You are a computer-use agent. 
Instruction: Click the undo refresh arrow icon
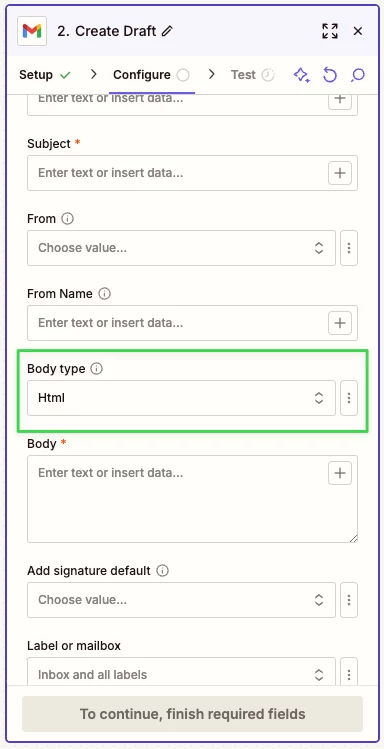coord(330,75)
